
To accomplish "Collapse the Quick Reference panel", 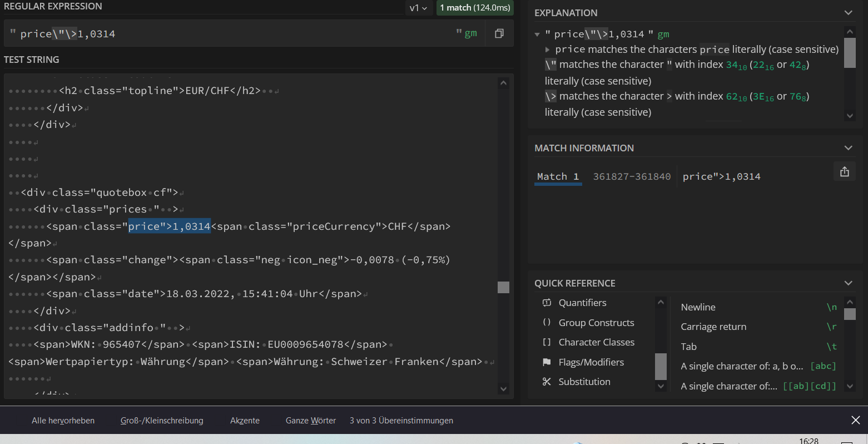I will pos(848,283).
